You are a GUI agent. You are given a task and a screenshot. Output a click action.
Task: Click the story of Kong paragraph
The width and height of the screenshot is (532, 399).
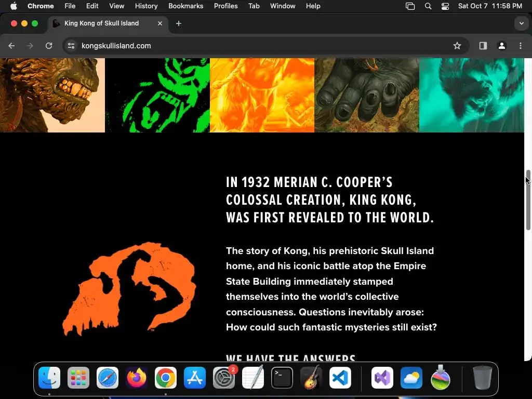331,289
